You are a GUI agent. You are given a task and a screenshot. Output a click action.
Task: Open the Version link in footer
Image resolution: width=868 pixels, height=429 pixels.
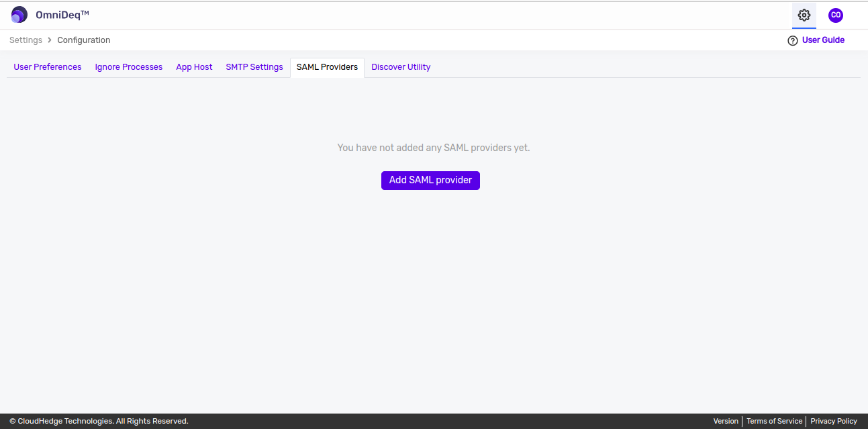(726, 421)
